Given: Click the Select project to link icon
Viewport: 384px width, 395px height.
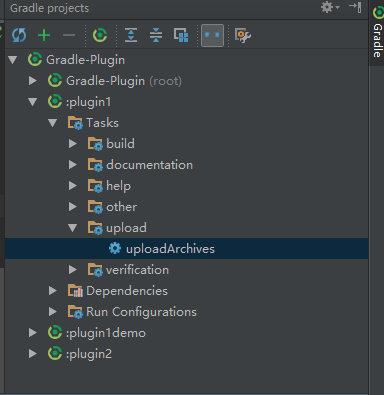Looking at the screenshot, I should click(181, 35).
